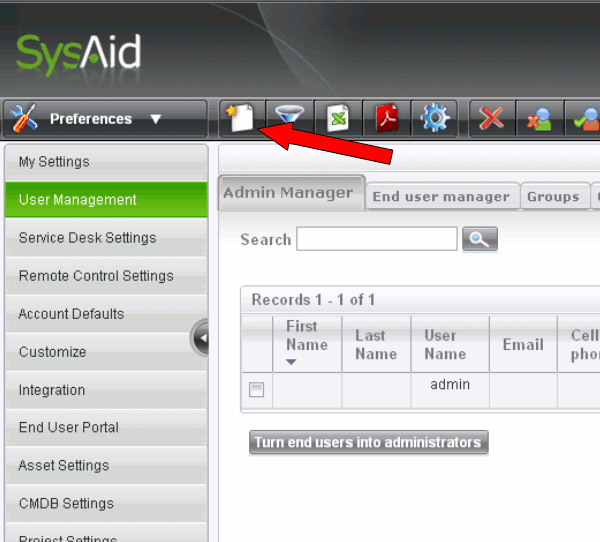Switch to the Groups tab
The image size is (600, 542).
point(553,197)
